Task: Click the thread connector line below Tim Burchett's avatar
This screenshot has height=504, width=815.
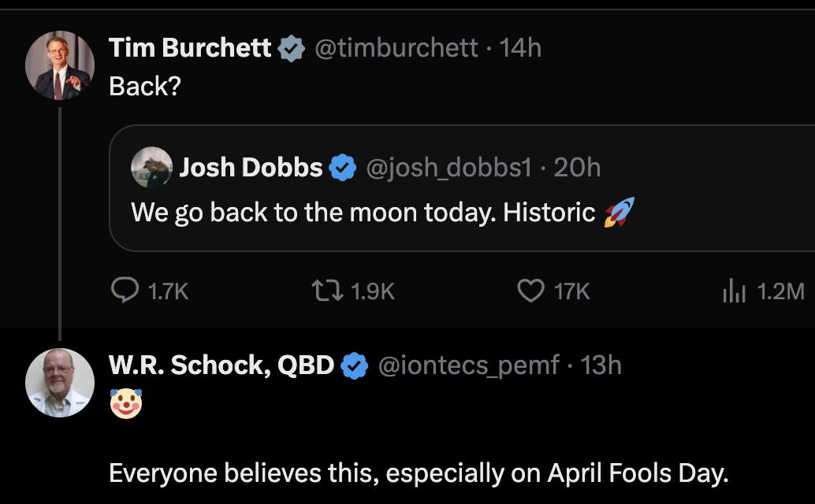Action: [x=59, y=220]
